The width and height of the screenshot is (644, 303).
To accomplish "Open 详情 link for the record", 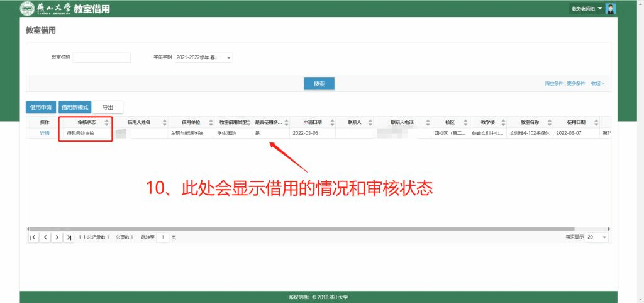I will pos(45,134).
